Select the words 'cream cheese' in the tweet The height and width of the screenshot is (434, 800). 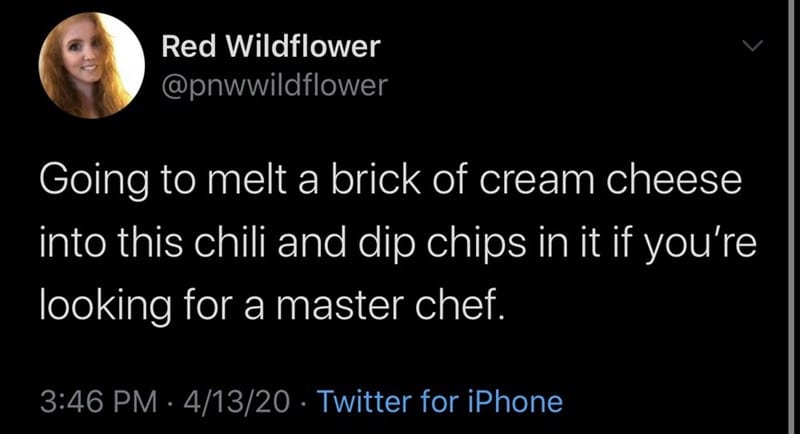point(610,180)
